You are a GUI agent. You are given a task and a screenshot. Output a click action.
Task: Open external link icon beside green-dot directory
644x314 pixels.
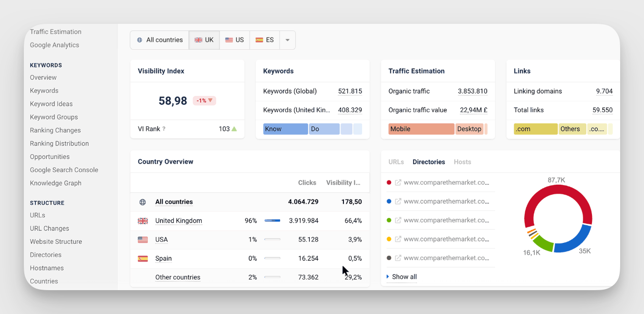tap(398, 220)
